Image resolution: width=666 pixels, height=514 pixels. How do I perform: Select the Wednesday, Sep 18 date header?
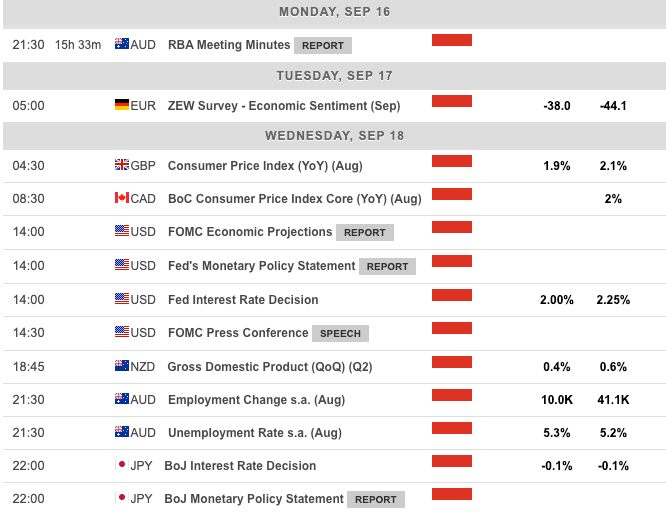tap(334, 136)
